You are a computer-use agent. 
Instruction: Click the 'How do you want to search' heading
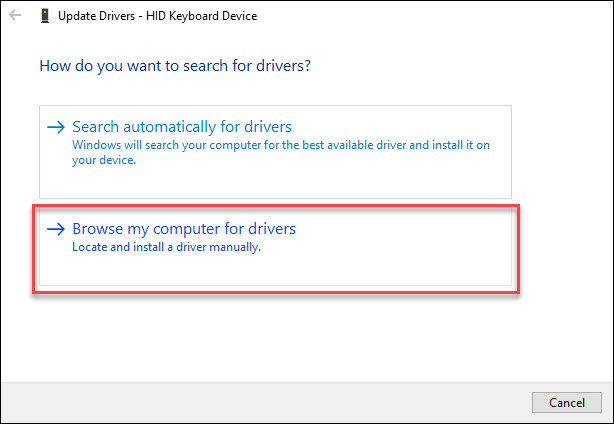point(175,66)
